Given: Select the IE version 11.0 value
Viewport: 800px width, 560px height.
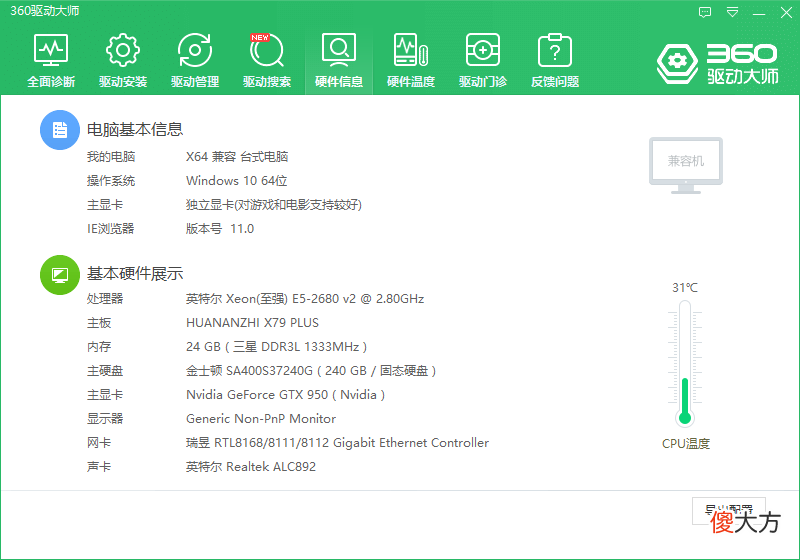Looking at the screenshot, I should 220,228.
